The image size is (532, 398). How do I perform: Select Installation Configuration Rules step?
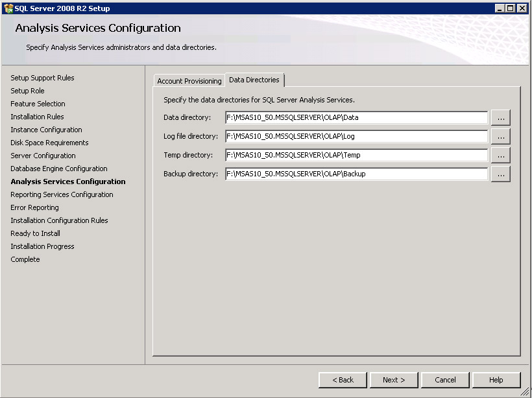(x=60, y=220)
